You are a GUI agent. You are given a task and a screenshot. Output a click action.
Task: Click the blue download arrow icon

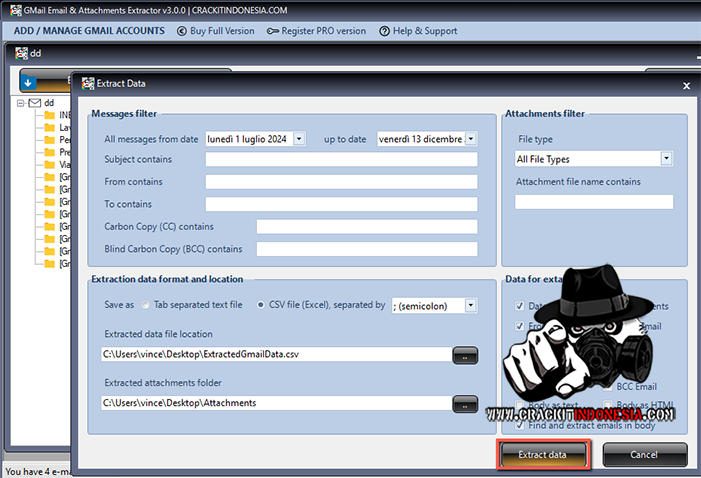coord(27,80)
